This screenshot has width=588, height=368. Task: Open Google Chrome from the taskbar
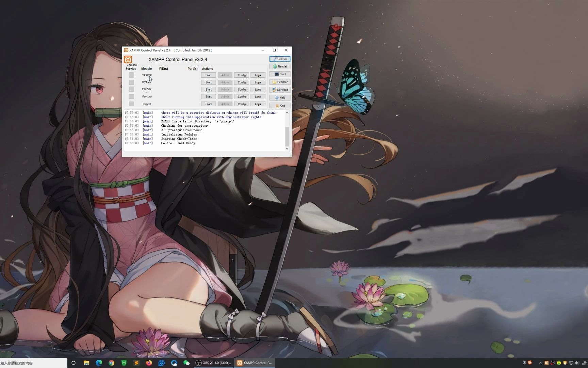click(111, 363)
